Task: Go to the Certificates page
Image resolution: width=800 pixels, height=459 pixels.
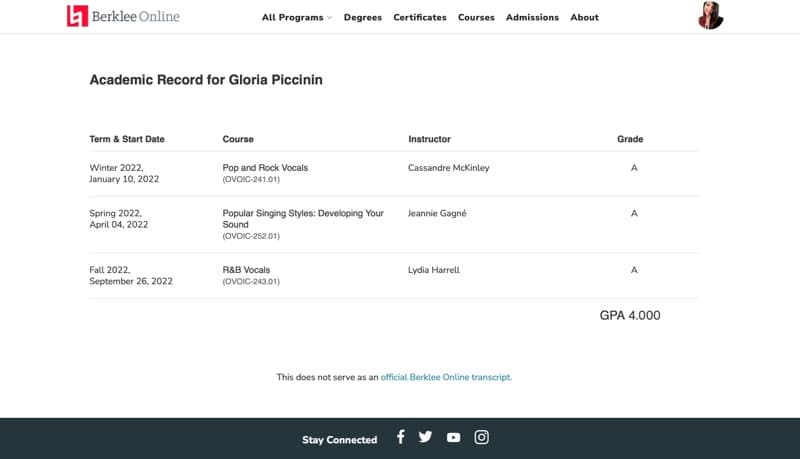Action: (x=420, y=17)
